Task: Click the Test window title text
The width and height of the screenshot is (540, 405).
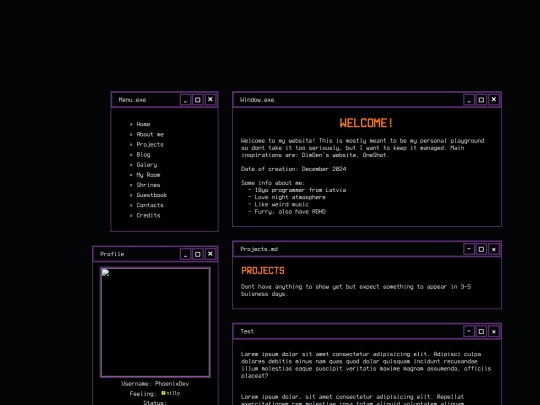Action: coord(247,331)
